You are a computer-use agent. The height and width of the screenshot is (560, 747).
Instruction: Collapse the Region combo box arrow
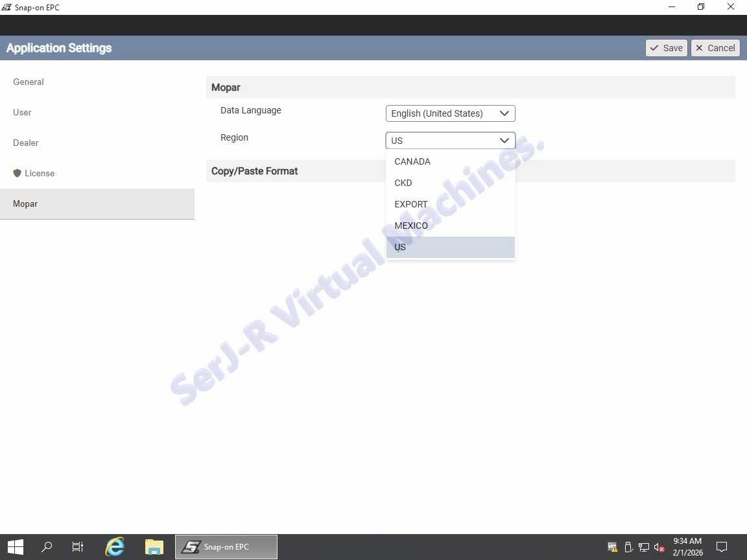[x=504, y=141]
